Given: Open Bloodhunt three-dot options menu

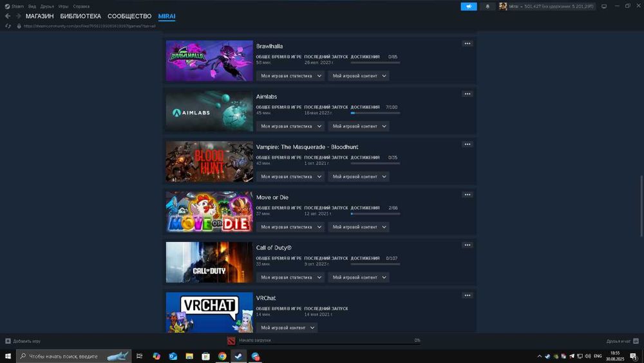Looking at the screenshot, I should click(x=468, y=144).
